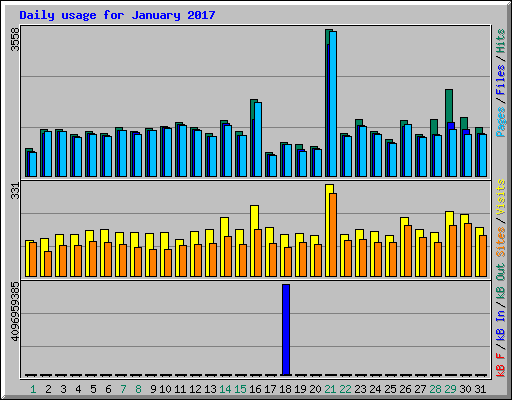The height and width of the screenshot is (400, 512).
Task: Click the green day label "7"
Action: [x=123, y=389]
